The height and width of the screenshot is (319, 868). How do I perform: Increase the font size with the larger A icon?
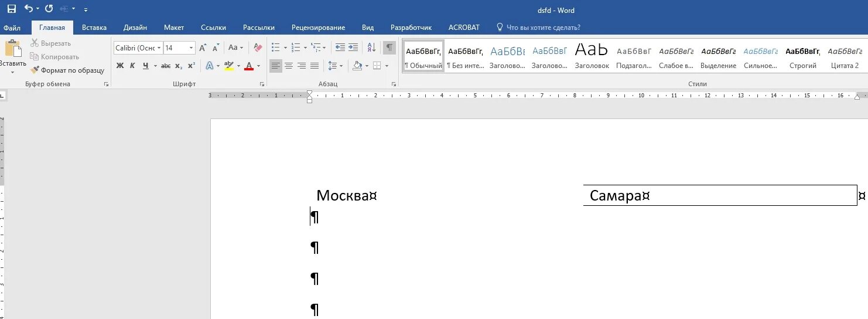click(x=203, y=48)
